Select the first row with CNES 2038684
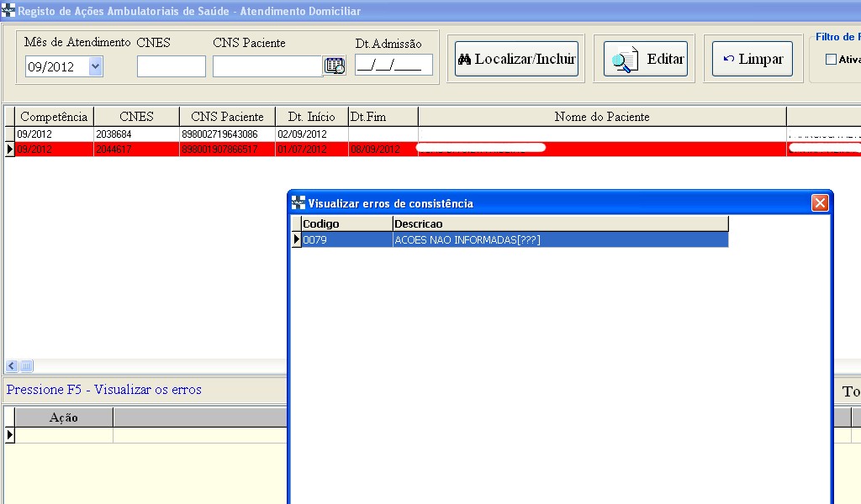Screen dimensions: 861x504 [x=135, y=134]
